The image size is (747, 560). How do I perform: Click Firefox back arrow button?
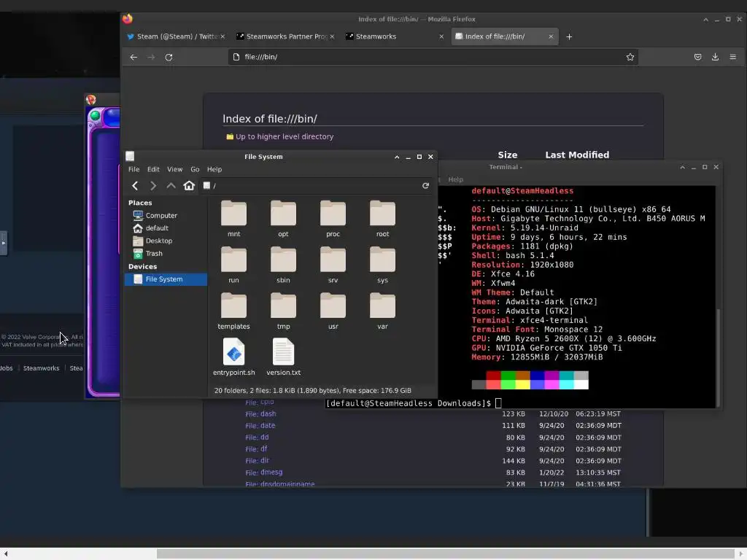point(133,57)
